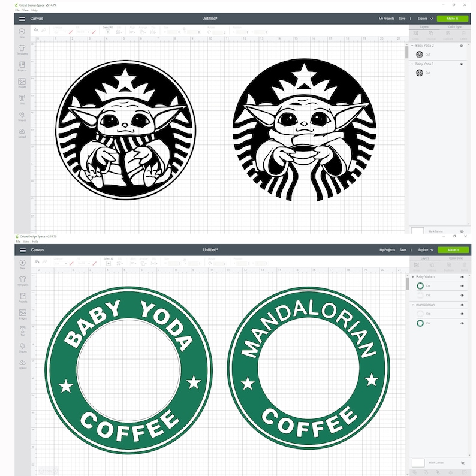Screen dimensions: 476x476
Task: Open Templates in upper window sidebar
Action: click(x=22, y=50)
